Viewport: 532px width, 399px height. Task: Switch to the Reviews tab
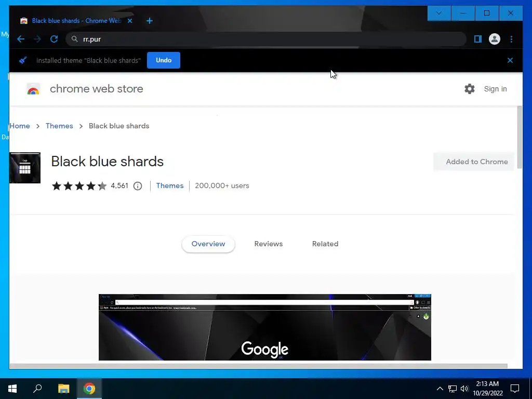click(269, 244)
